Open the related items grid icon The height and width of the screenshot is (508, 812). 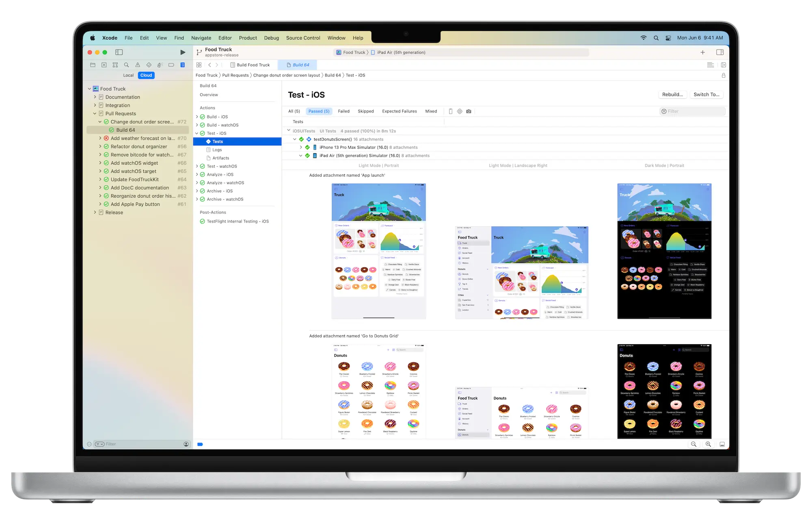[x=199, y=65]
